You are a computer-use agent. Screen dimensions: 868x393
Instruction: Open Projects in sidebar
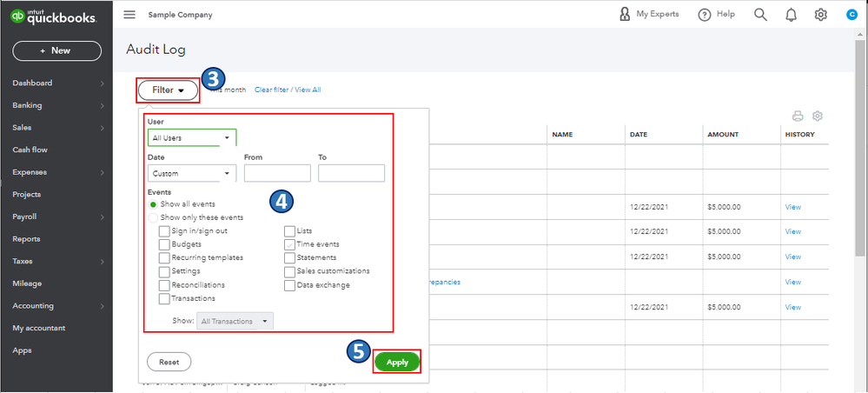(x=27, y=195)
